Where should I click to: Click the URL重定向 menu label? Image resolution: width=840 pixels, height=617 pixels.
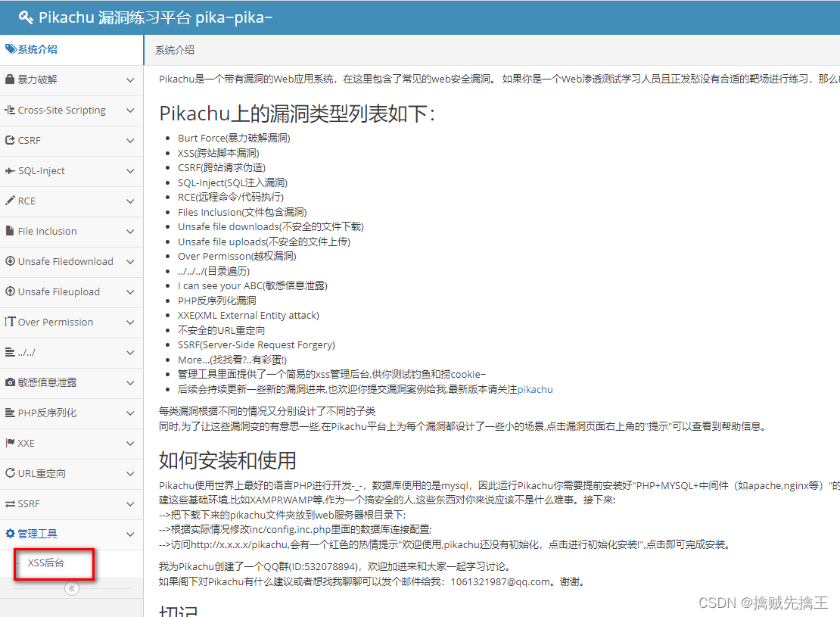pyautogui.click(x=42, y=473)
